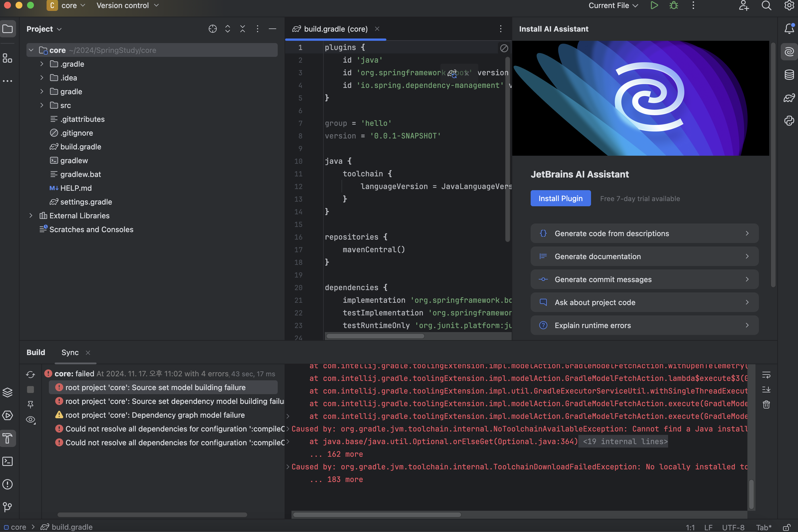
Task: Expand the src folder
Action: pyautogui.click(x=42, y=105)
